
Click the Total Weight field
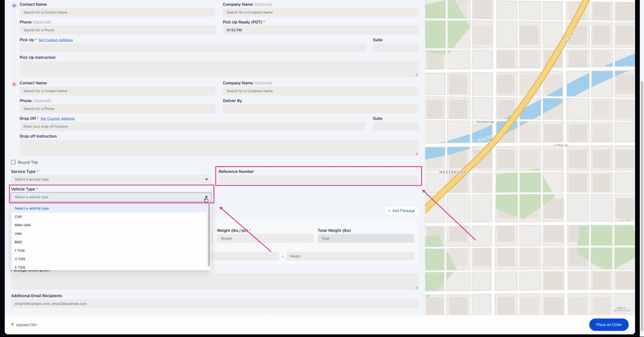(x=366, y=238)
